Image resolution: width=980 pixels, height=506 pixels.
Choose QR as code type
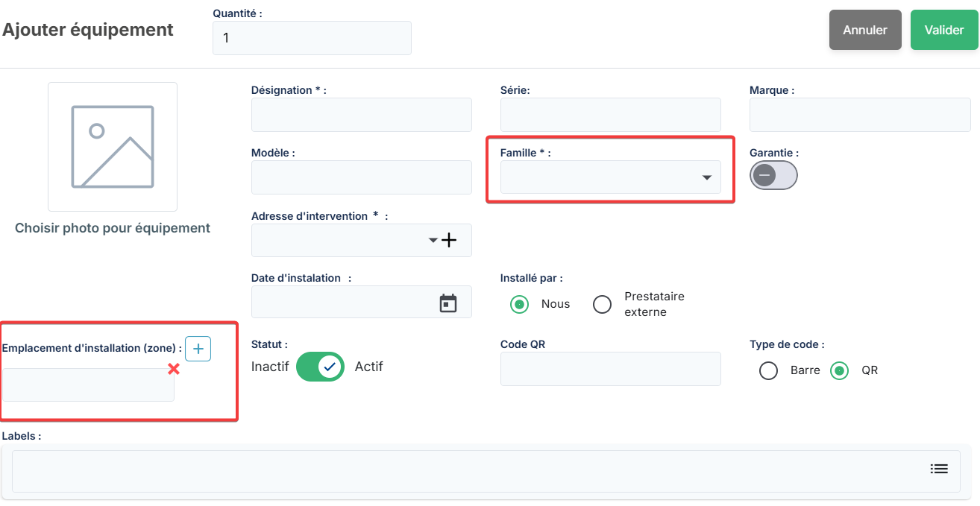pyautogui.click(x=840, y=370)
